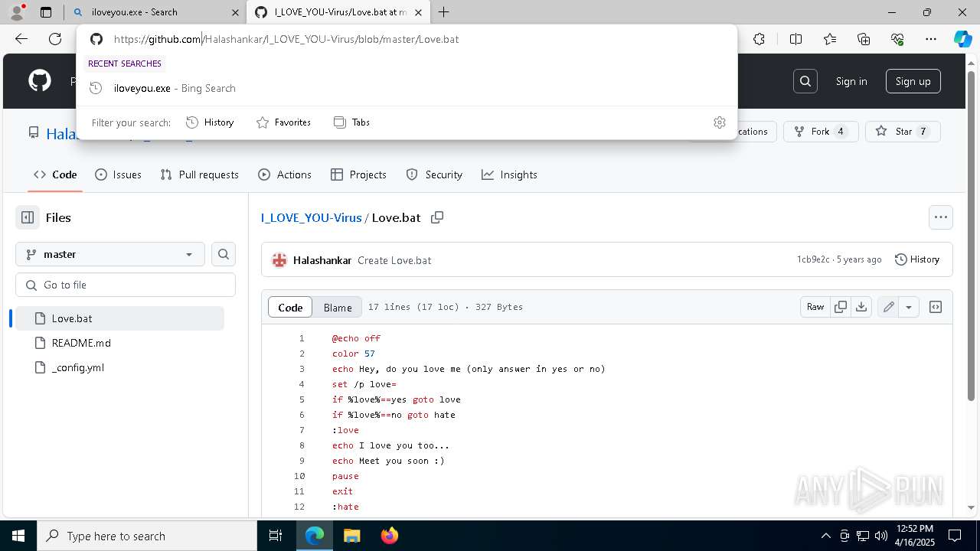Open Collections icon in Edge toolbar
Viewport: 980px width, 551px height.
[x=864, y=39]
